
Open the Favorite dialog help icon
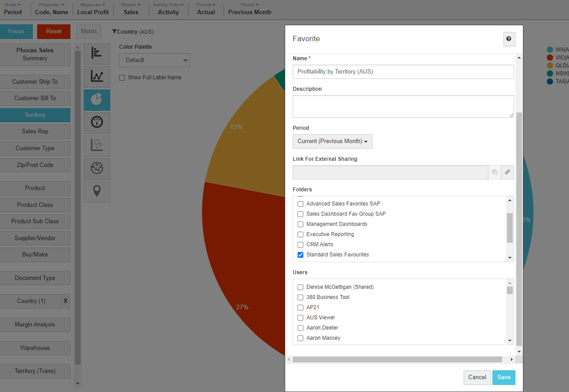tap(509, 39)
